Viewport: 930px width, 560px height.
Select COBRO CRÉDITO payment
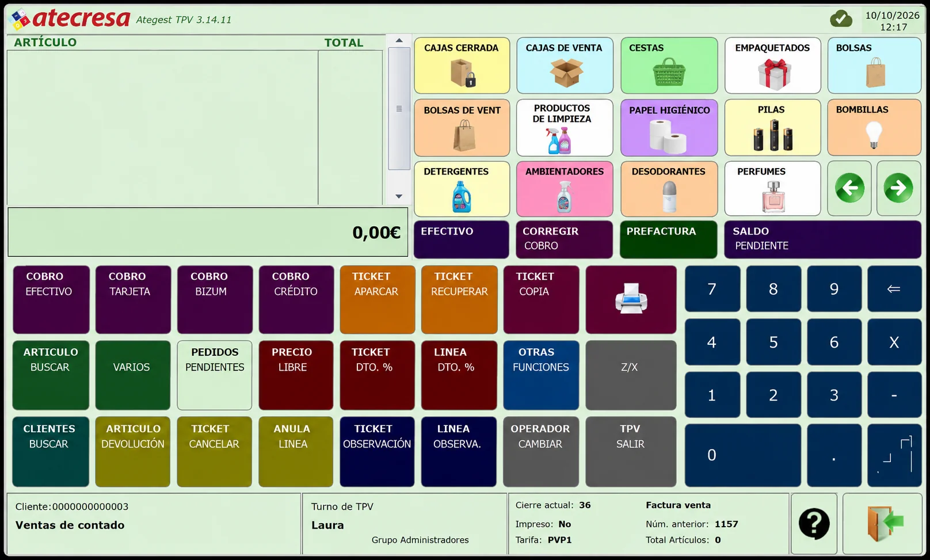pyautogui.click(x=296, y=299)
